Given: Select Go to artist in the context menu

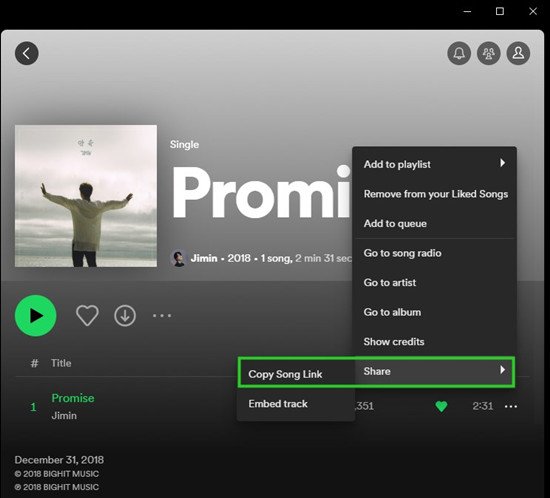Looking at the screenshot, I should tap(434, 282).
